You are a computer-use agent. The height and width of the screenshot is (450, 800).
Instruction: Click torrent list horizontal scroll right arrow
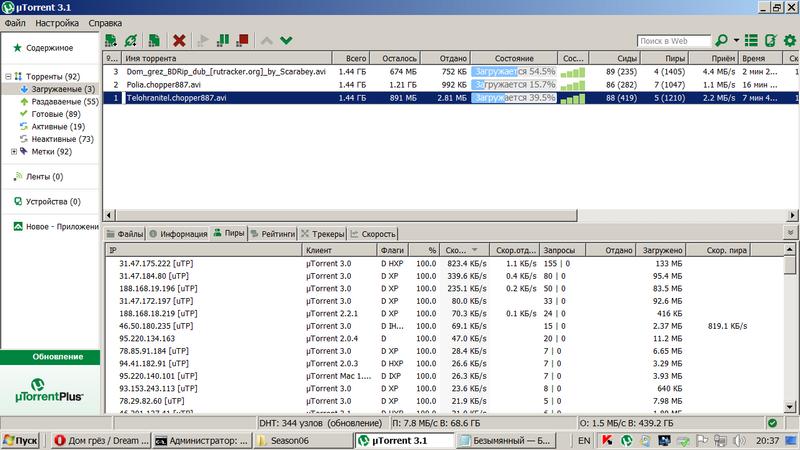(792, 215)
